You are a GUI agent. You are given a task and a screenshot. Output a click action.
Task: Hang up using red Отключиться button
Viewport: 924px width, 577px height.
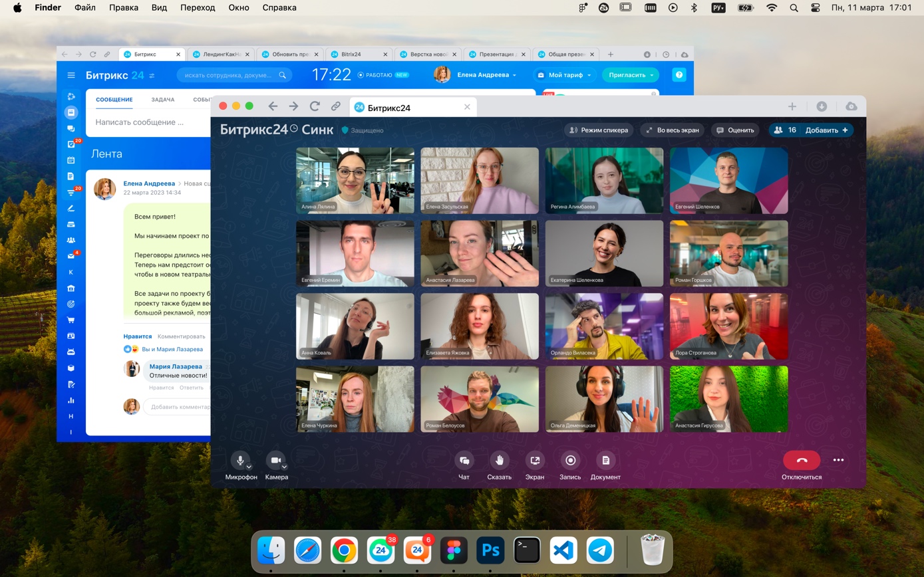(x=801, y=460)
